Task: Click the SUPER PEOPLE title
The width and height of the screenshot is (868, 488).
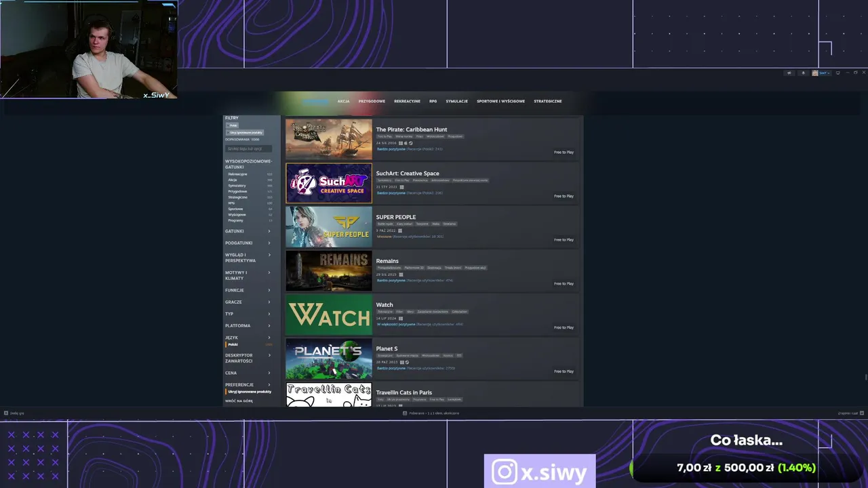Action: [396, 217]
